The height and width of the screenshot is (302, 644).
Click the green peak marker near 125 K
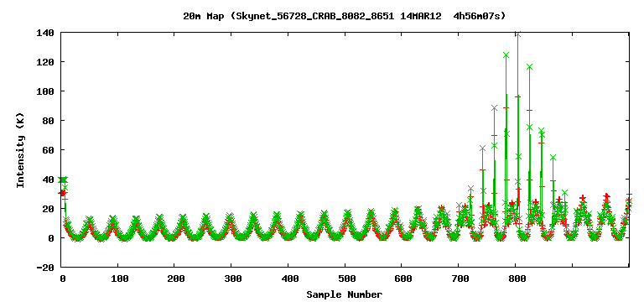coord(506,55)
